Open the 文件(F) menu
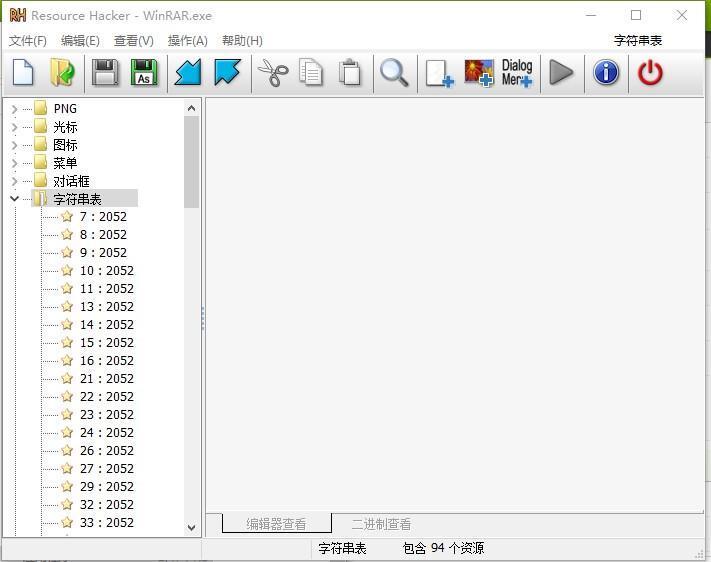 (x=28, y=41)
